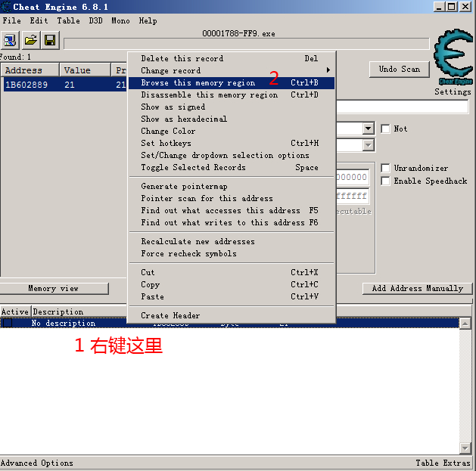
Task: Click the Cheat Engine title bar icon
Action: pos(5,7)
